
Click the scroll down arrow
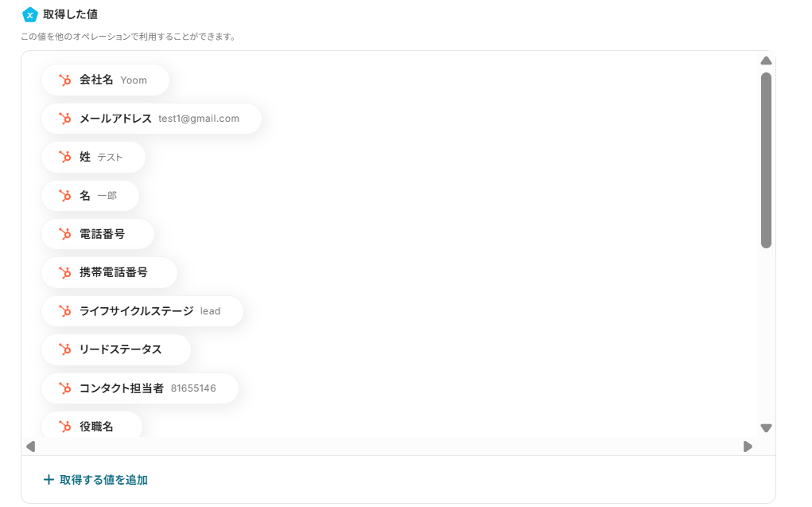click(x=766, y=428)
